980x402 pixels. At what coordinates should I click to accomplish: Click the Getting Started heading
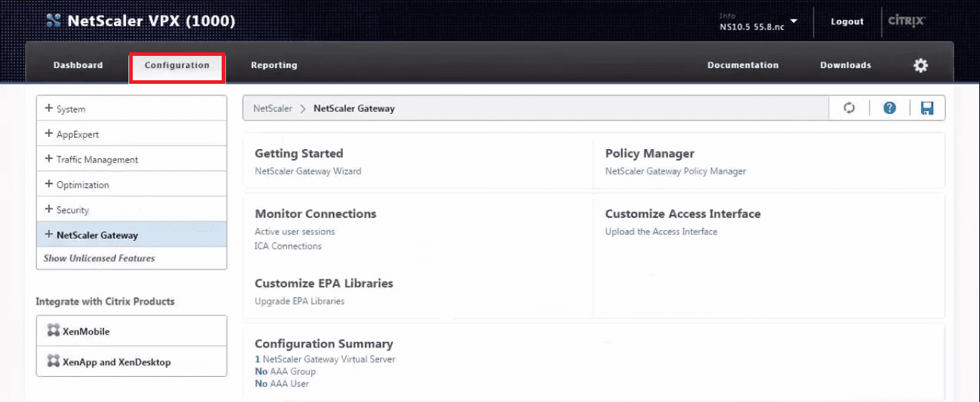coord(299,153)
